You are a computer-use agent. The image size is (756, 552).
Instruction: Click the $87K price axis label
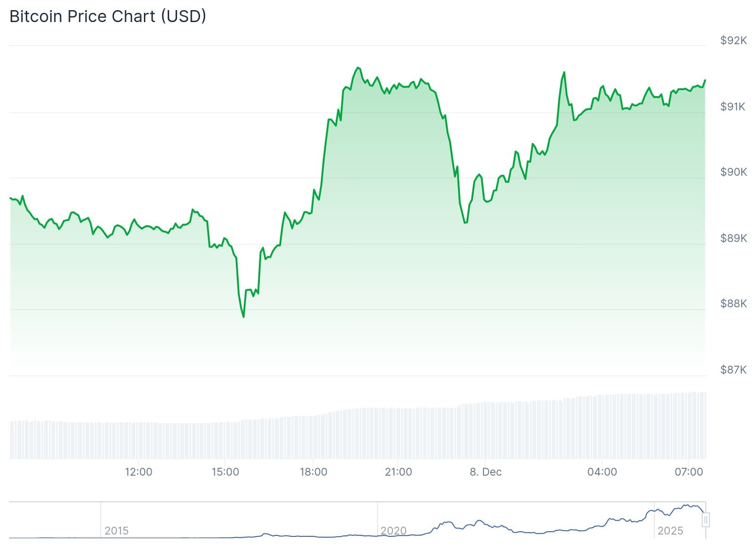pos(733,369)
